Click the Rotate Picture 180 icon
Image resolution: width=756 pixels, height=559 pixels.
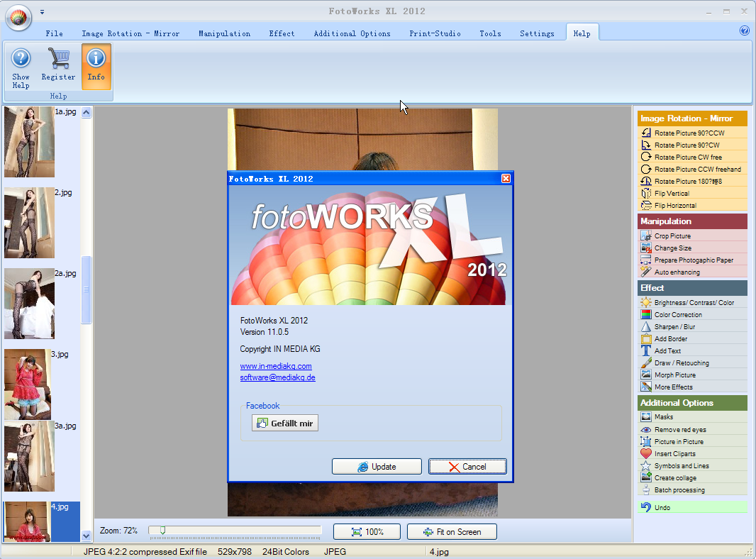(646, 181)
